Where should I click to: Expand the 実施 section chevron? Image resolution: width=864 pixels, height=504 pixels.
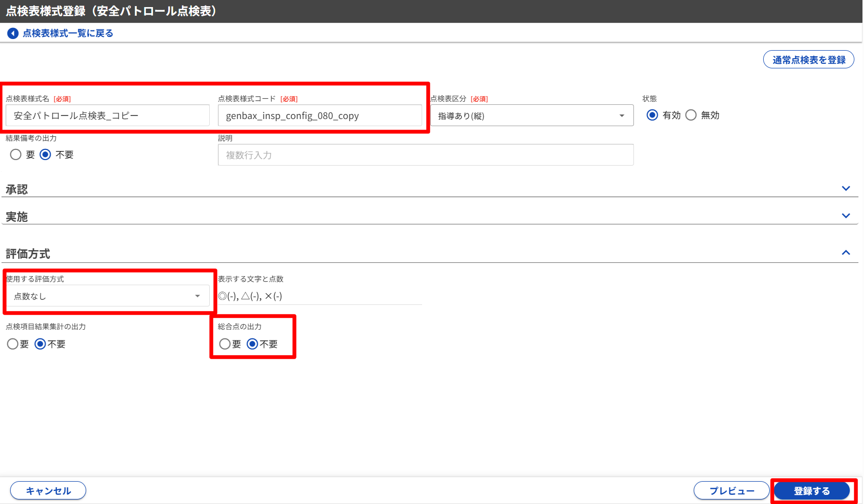point(846,216)
